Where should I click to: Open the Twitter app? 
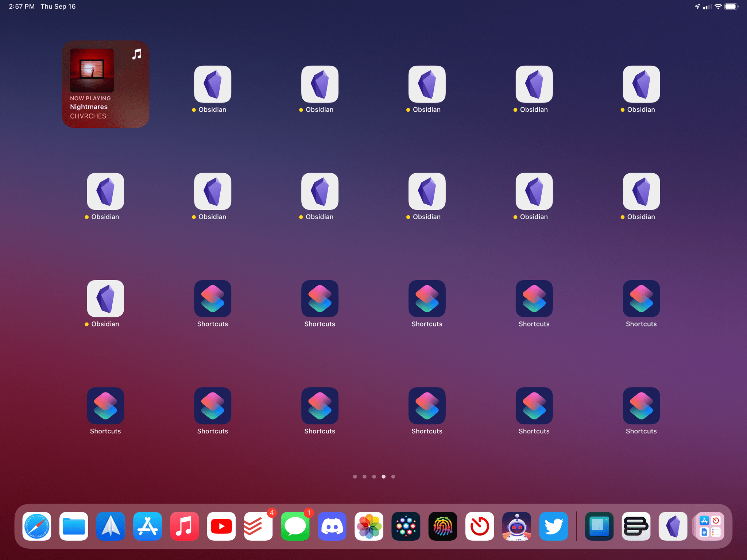tap(554, 526)
